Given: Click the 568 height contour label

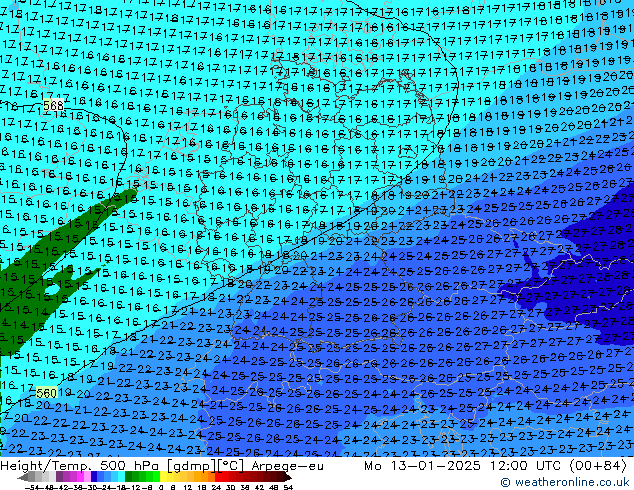Looking at the screenshot, I should (x=53, y=106).
